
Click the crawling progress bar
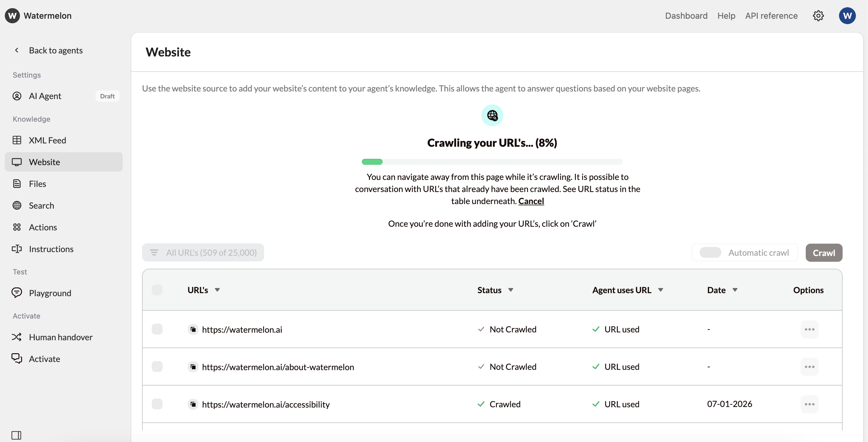[x=492, y=162]
